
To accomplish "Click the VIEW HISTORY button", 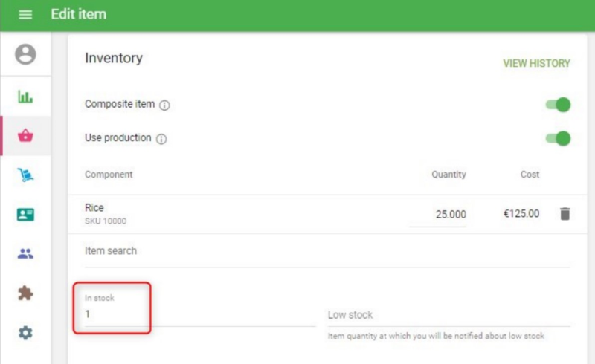I will (536, 64).
